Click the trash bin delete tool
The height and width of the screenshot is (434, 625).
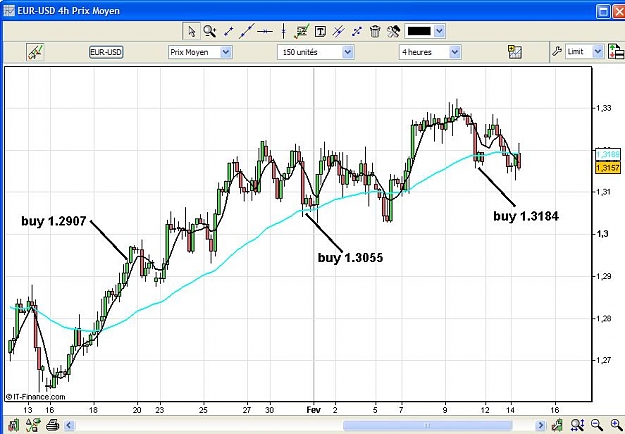375,31
